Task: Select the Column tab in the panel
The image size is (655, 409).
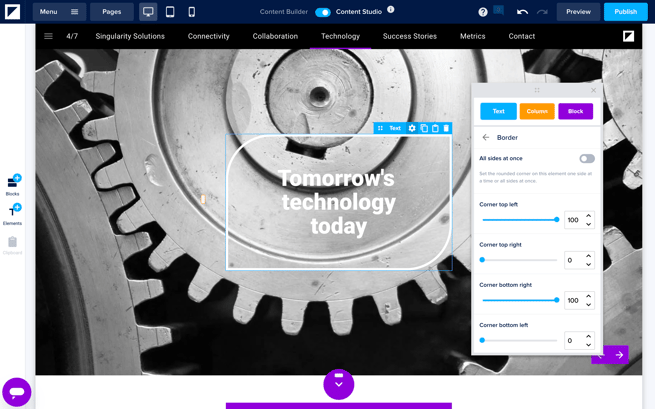Action: click(x=537, y=111)
